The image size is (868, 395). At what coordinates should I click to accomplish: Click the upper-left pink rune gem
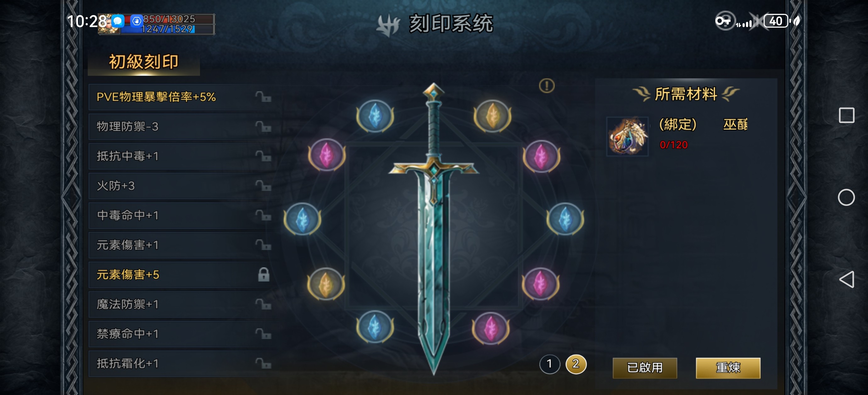pos(326,155)
